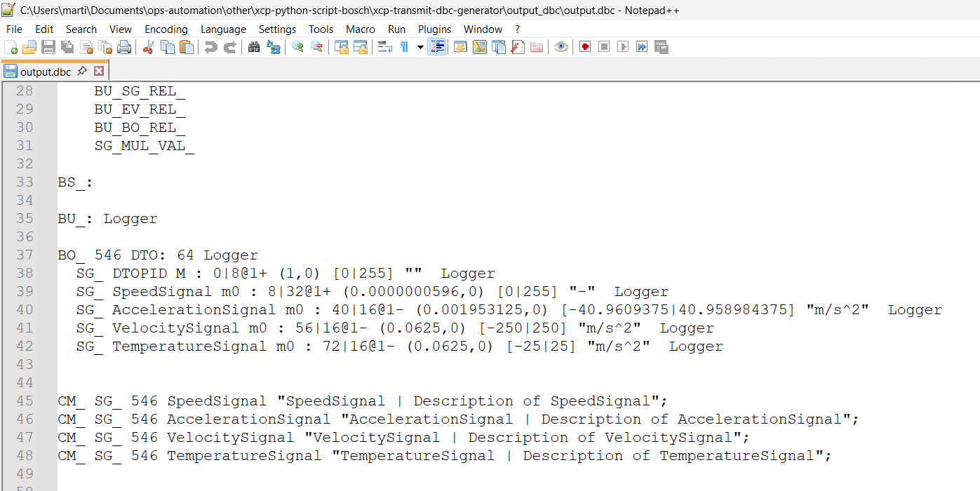This screenshot has width=980, height=491.
Task: Zoom in with the magnifier plus icon
Action: point(297,47)
